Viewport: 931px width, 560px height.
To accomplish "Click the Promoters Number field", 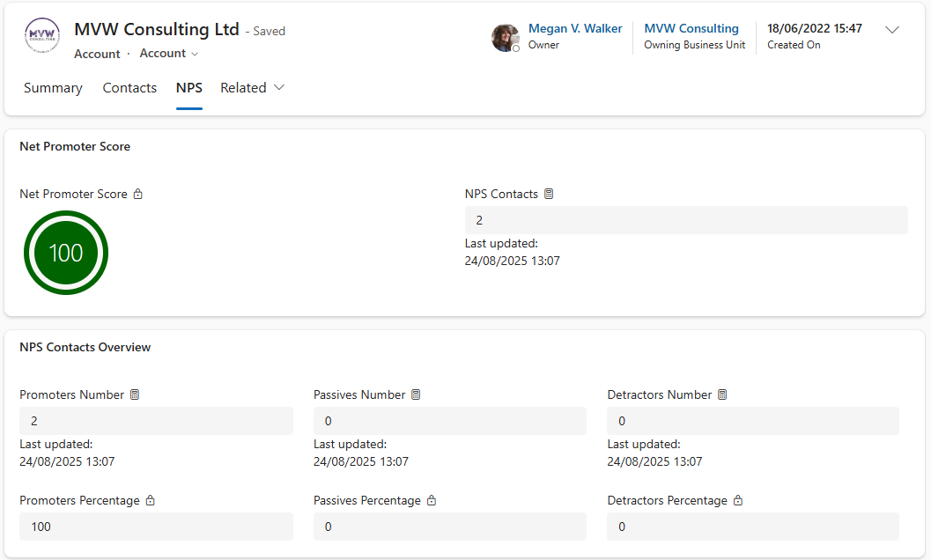I will [x=156, y=422].
